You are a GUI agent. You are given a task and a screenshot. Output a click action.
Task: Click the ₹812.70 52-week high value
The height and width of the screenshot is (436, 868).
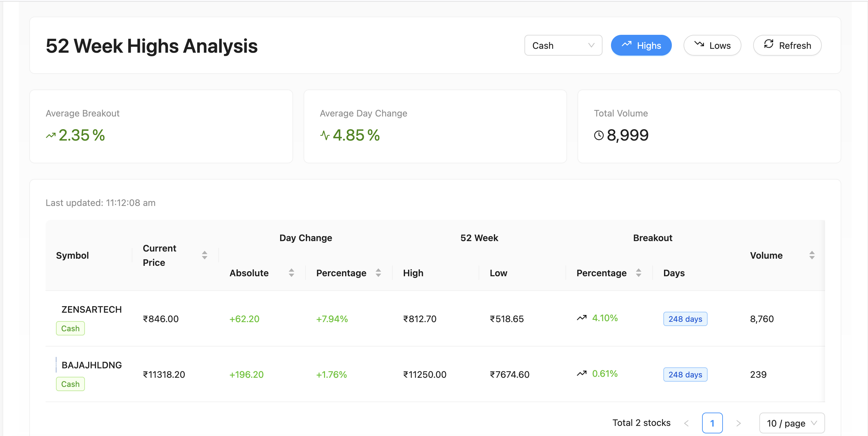point(419,319)
